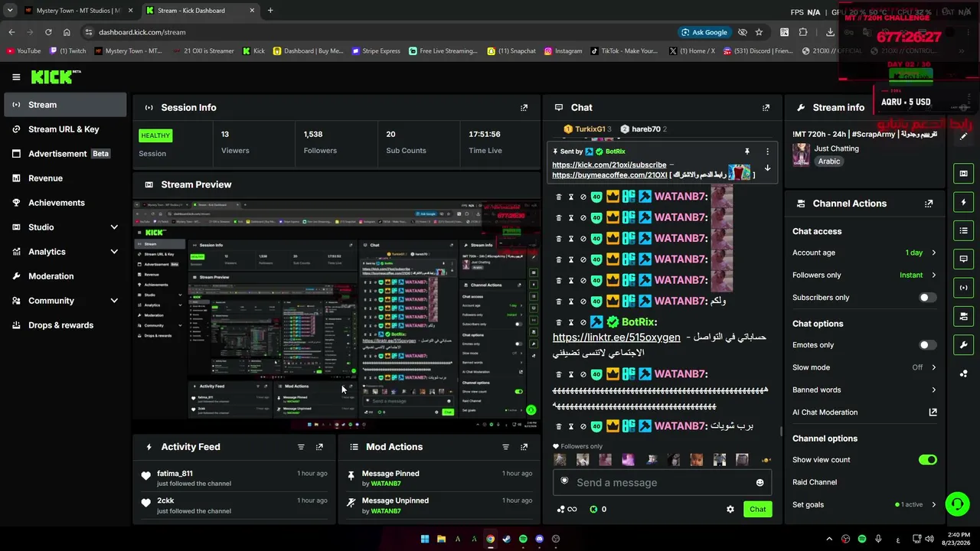This screenshot has height=551, width=980.
Task: Unpin the BotRix pinned chat message
Action: [x=746, y=152]
